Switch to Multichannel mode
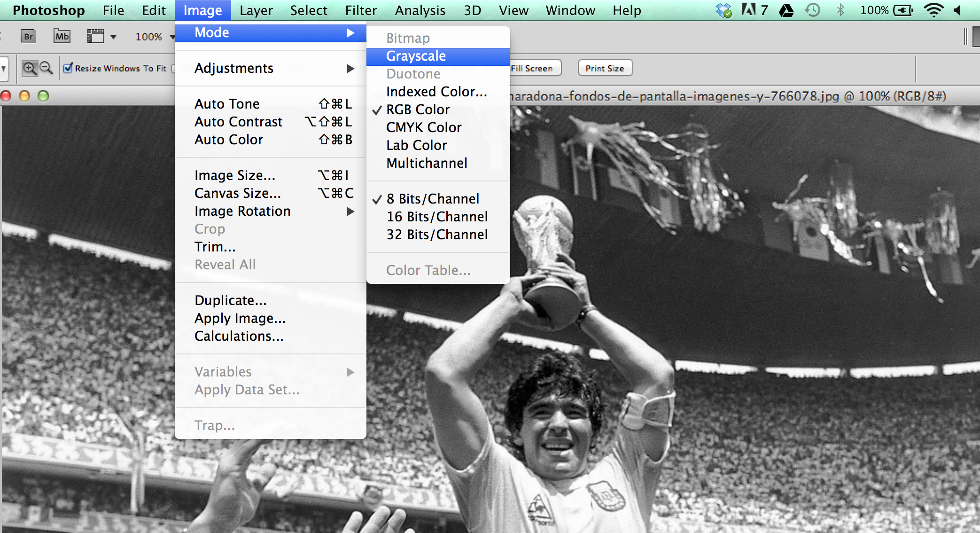 click(438, 163)
